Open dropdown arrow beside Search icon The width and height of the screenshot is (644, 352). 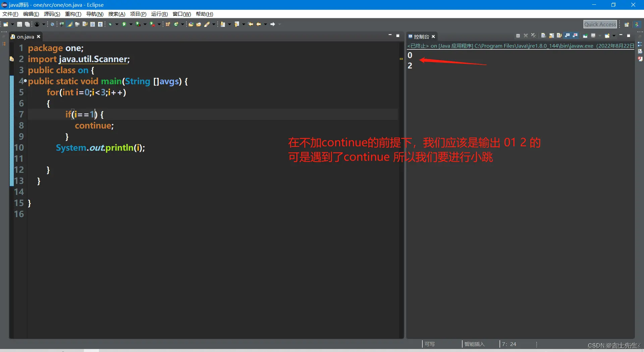click(214, 24)
